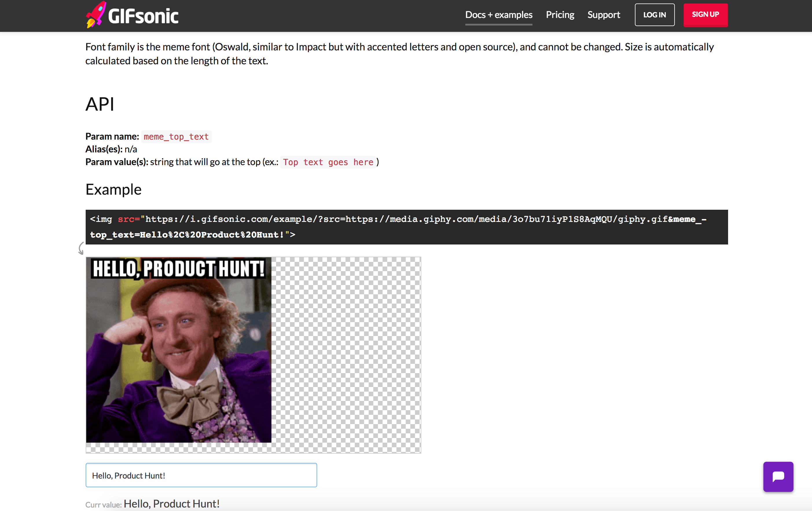Click the API section heading
The height and width of the screenshot is (511, 812).
point(100,104)
